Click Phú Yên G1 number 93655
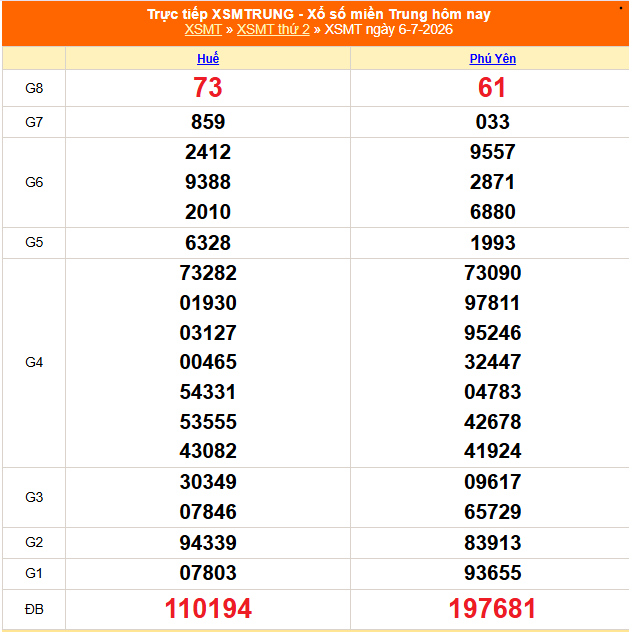Viewport: 629px width, 632px height. 492,573
